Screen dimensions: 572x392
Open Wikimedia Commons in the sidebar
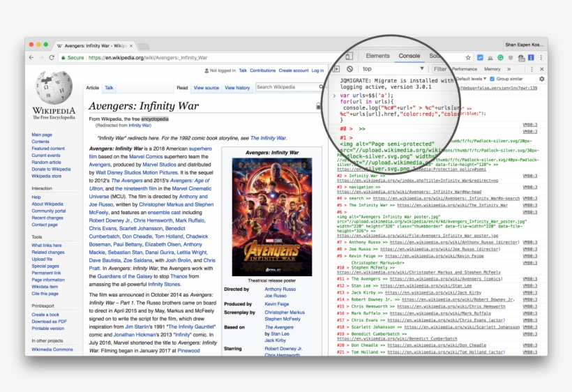click(52, 349)
